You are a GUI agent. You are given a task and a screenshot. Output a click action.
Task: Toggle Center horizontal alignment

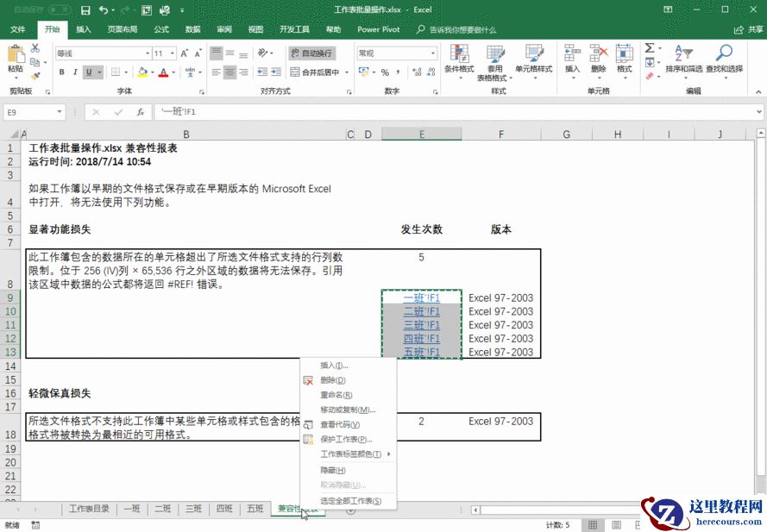(x=229, y=72)
